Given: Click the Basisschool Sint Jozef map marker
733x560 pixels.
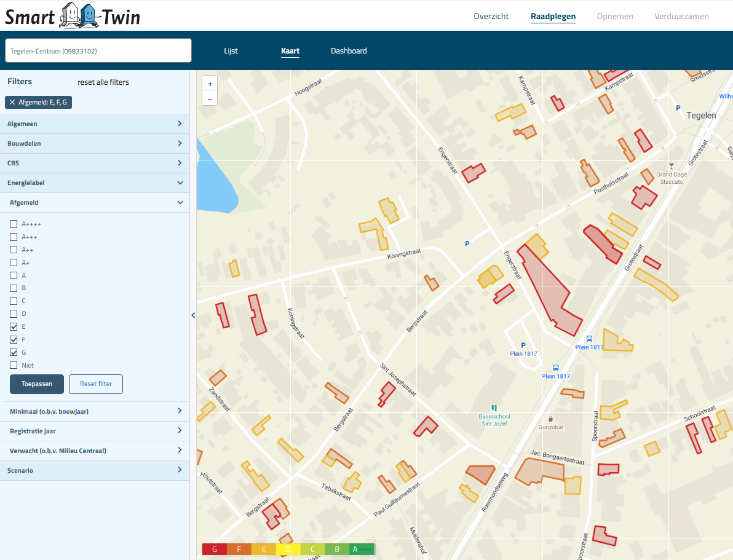Looking at the screenshot, I should [494, 408].
